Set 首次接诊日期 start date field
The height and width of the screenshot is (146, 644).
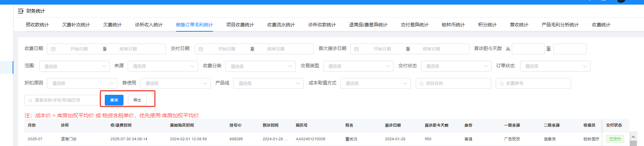pyautogui.click(x=382, y=49)
